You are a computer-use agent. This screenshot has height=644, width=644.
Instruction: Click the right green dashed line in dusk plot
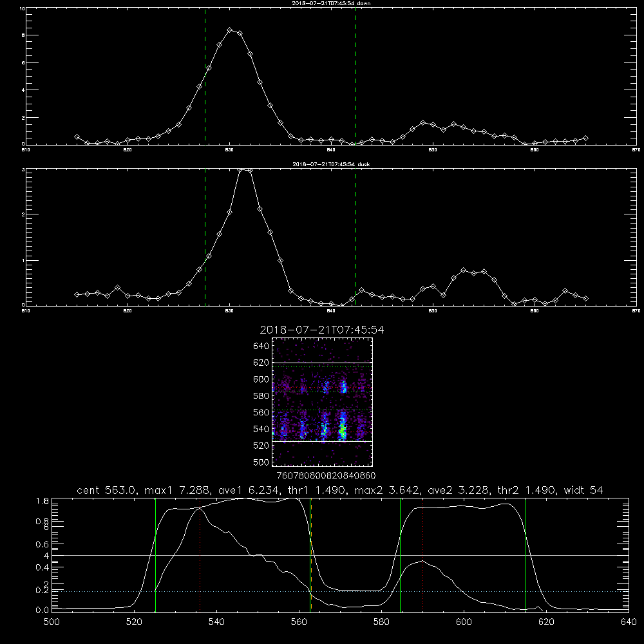pyautogui.click(x=355, y=237)
